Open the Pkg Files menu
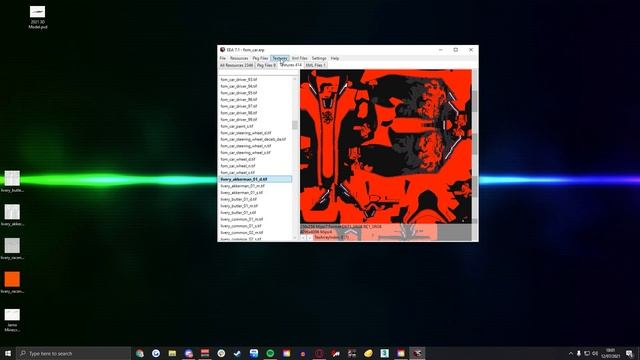 (x=260, y=58)
